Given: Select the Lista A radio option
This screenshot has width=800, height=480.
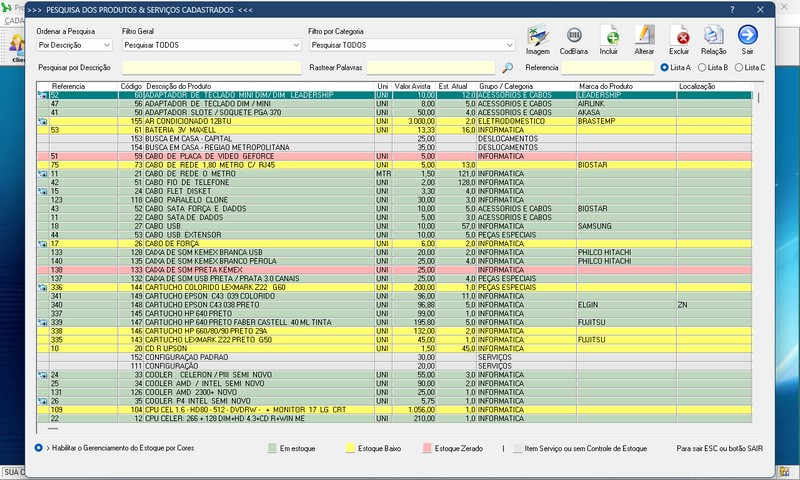Looking at the screenshot, I should [x=666, y=67].
